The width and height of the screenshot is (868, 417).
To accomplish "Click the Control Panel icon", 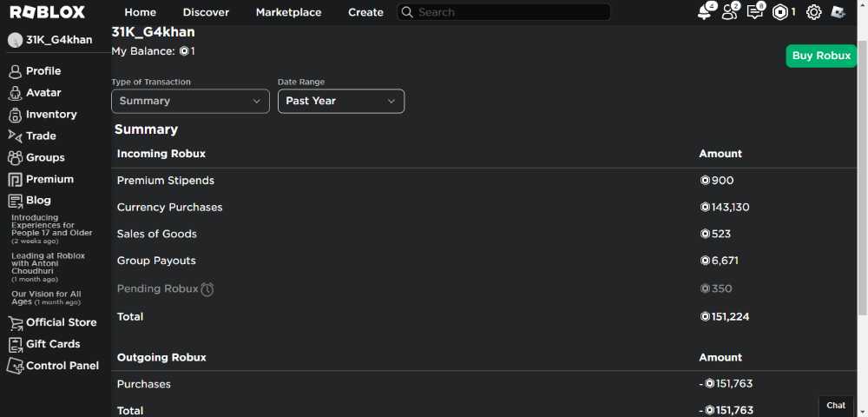I will (15, 366).
